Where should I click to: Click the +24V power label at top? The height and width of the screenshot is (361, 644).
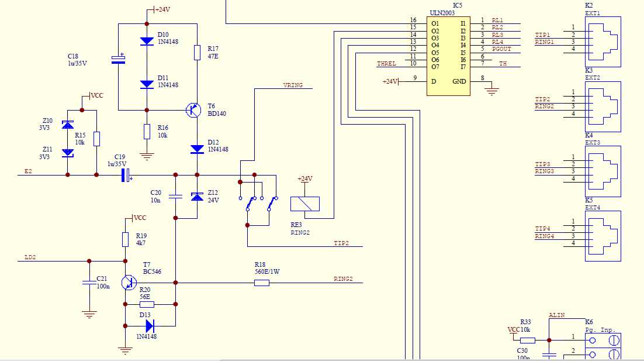click(x=162, y=9)
